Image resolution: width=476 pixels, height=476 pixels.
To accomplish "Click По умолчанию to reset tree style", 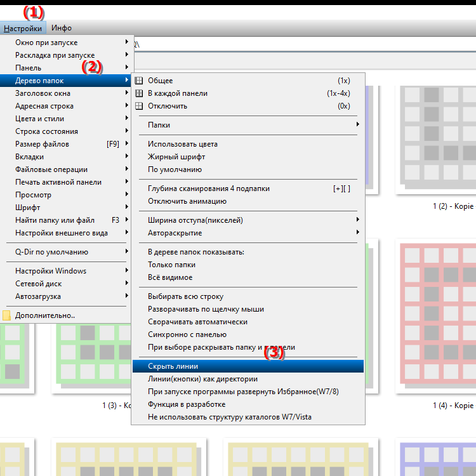I will 175,169.
